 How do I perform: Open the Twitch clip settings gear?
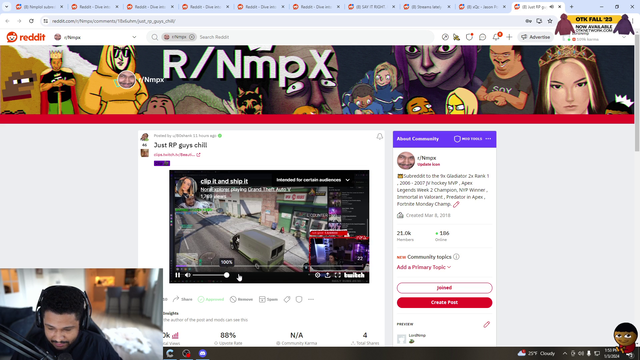click(318, 275)
